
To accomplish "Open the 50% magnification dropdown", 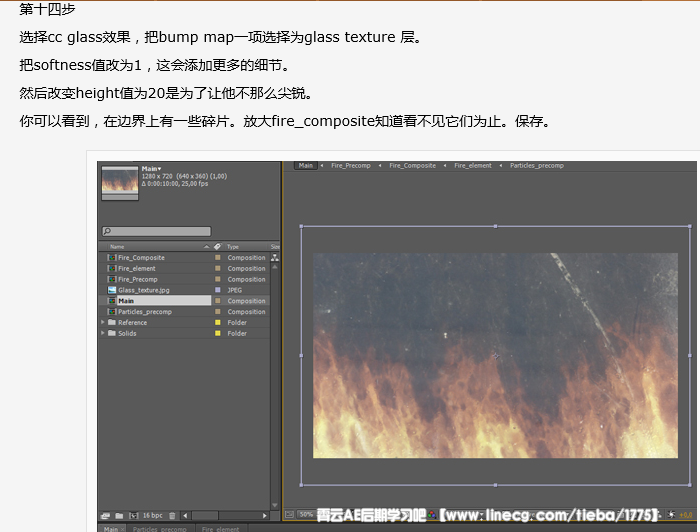I will [306, 515].
